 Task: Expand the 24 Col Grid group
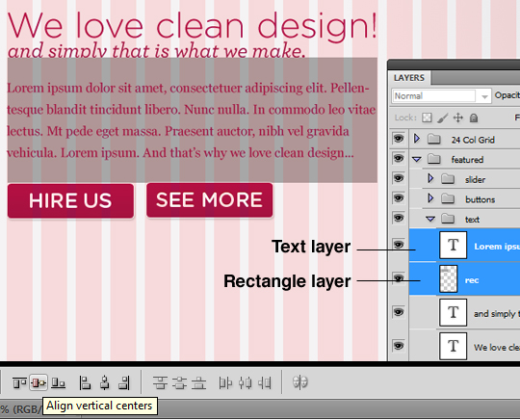point(417,139)
